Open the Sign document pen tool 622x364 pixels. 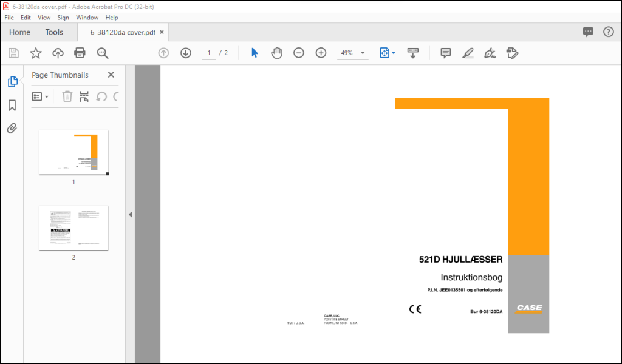click(x=490, y=53)
